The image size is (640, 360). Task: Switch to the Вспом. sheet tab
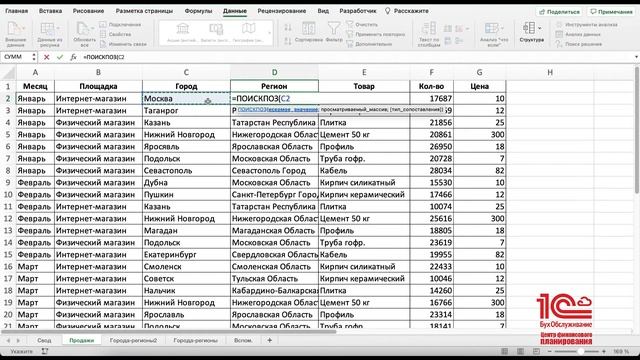tap(243, 340)
